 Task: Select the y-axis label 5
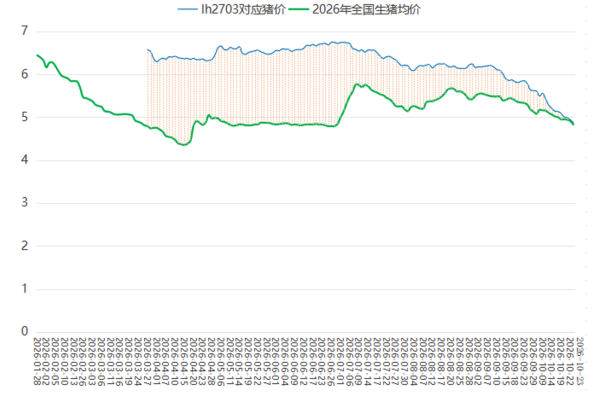[24, 117]
